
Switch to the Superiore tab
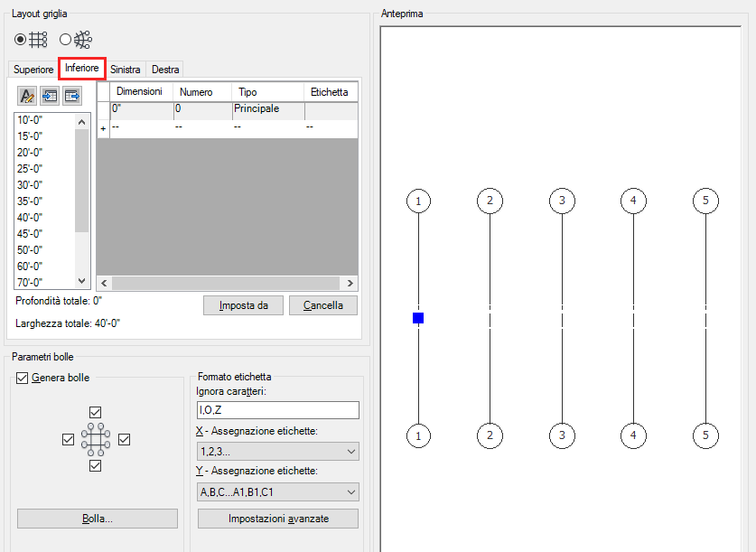coord(33,70)
